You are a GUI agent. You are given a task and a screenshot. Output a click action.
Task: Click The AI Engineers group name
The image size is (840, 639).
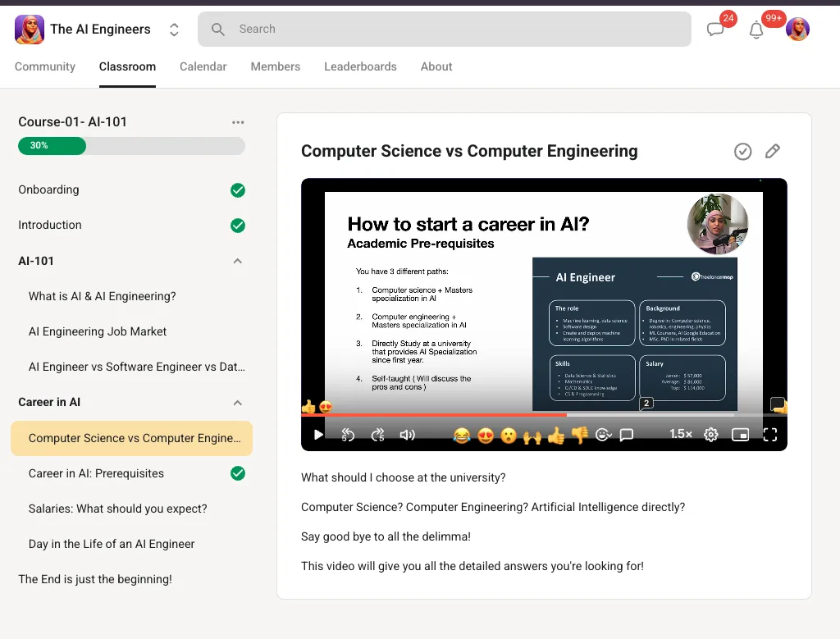(101, 30)
